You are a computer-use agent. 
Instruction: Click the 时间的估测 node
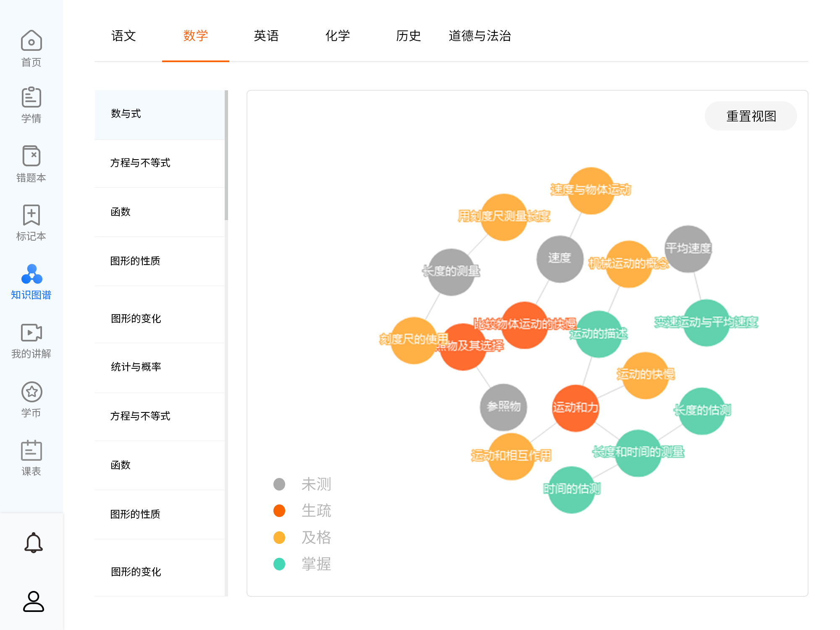[572, 489]
